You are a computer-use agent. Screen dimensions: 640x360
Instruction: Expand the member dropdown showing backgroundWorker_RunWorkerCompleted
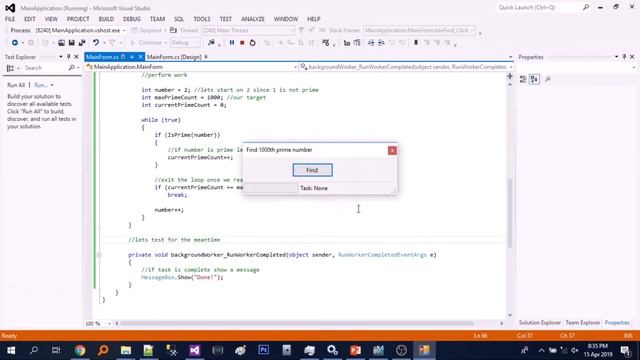tap(511, 67)
